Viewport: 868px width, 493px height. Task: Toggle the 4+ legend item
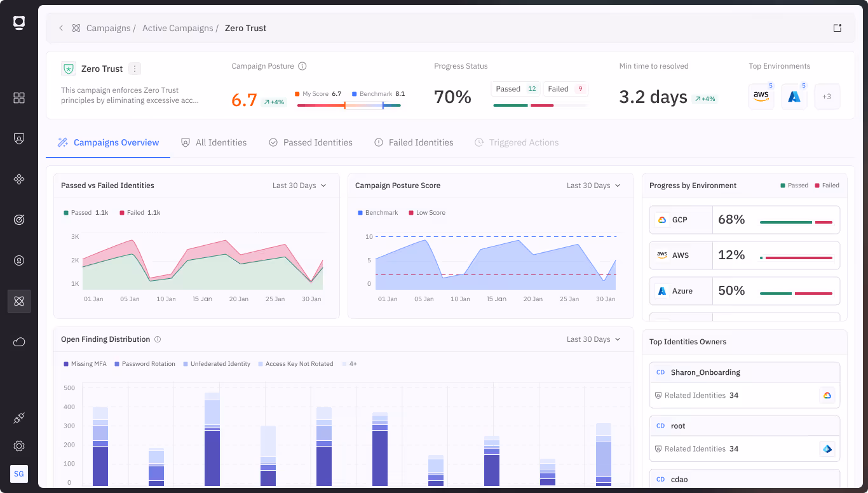click(x=349, y=364)
